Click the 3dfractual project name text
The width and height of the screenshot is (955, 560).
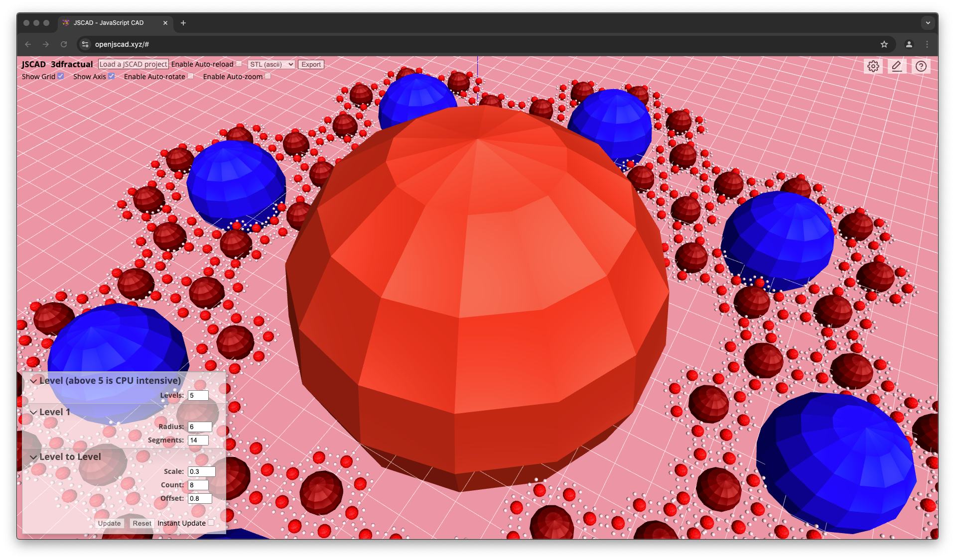pyautogui.click(x=72, y=64)
